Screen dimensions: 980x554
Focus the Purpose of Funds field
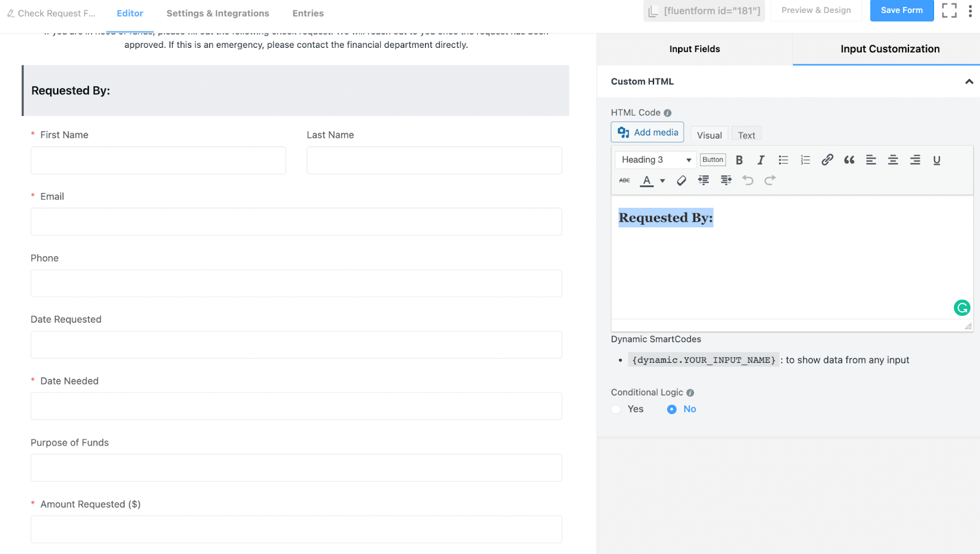point(296,468)
